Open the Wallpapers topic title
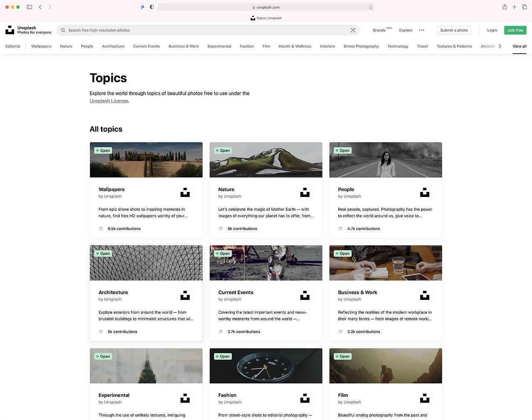This screenshot has height=420, width=532. pyautogui.click(x=111, y=189)
